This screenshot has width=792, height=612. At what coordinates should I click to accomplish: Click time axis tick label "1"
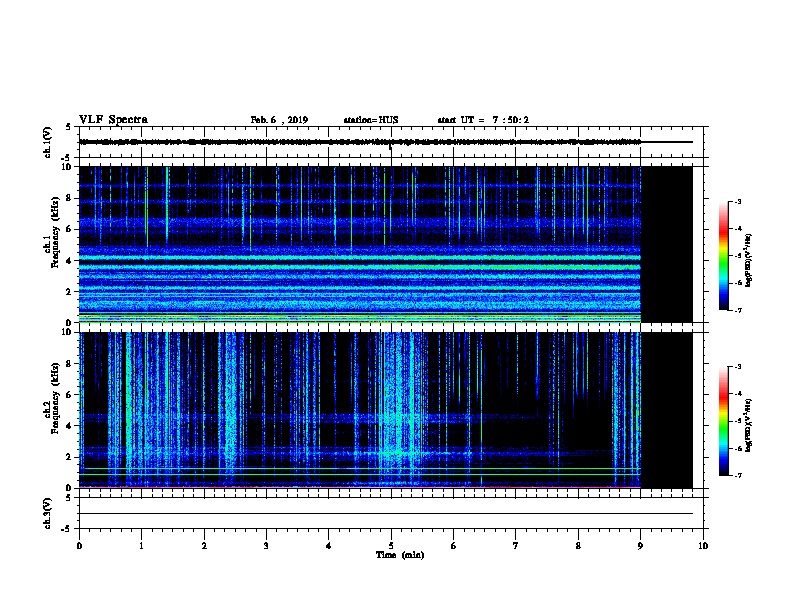pyautogui.click(x=141, y=545)
